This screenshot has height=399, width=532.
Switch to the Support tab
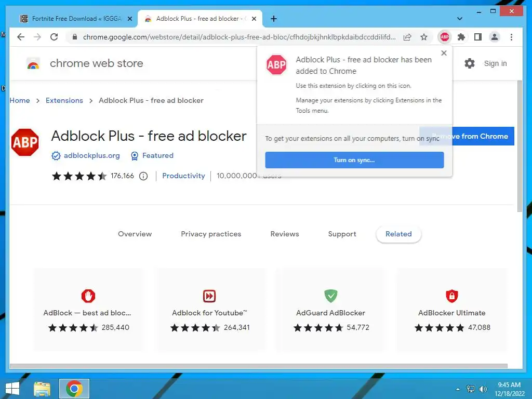(342, 234)
